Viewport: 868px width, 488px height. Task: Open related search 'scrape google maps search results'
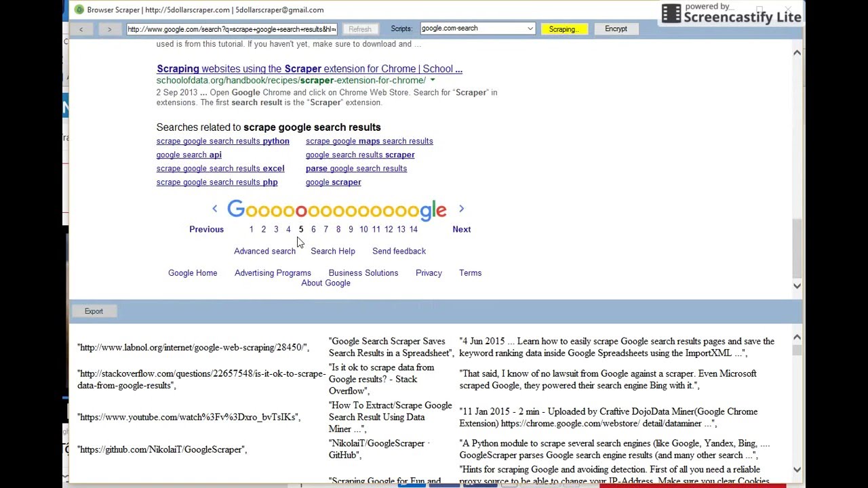tap(369, 141)
